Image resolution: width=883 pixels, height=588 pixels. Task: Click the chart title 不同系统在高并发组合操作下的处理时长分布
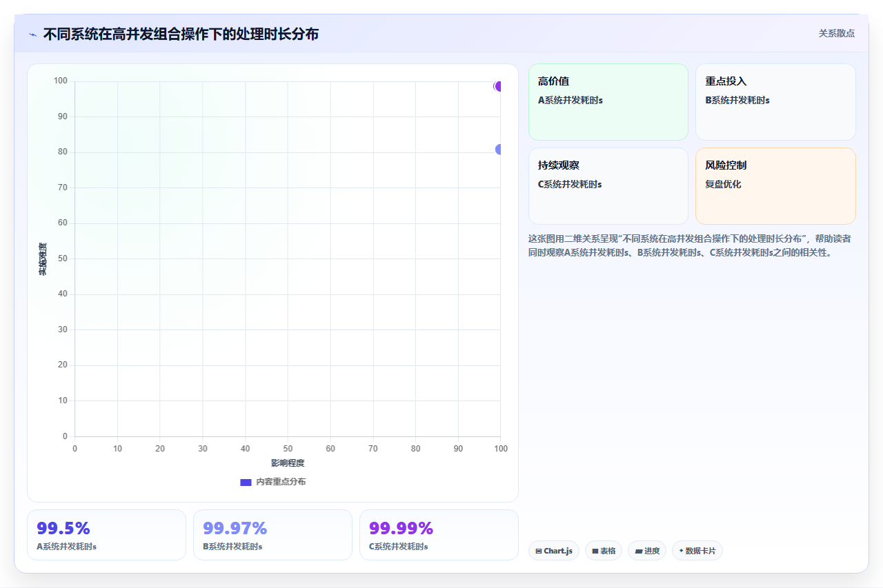pyautogui.click(x=181, y=34)
